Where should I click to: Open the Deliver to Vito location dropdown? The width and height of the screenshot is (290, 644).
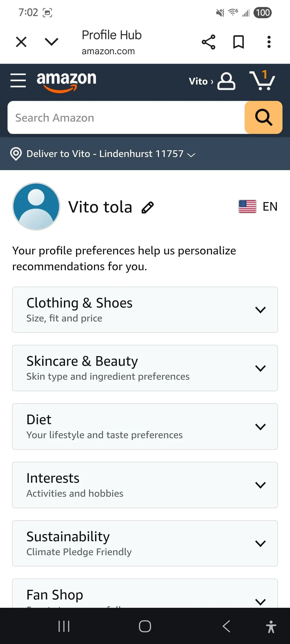coord(102,154)
